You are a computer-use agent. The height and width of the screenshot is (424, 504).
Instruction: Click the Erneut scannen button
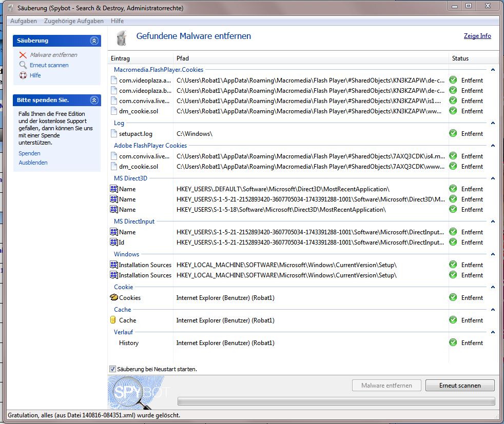point(460,385)
